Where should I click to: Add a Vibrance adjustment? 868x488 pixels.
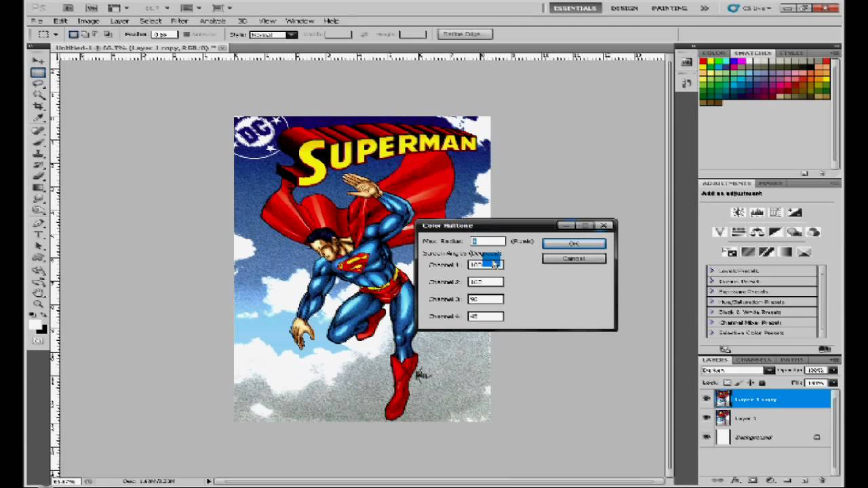tap(719, 232)
